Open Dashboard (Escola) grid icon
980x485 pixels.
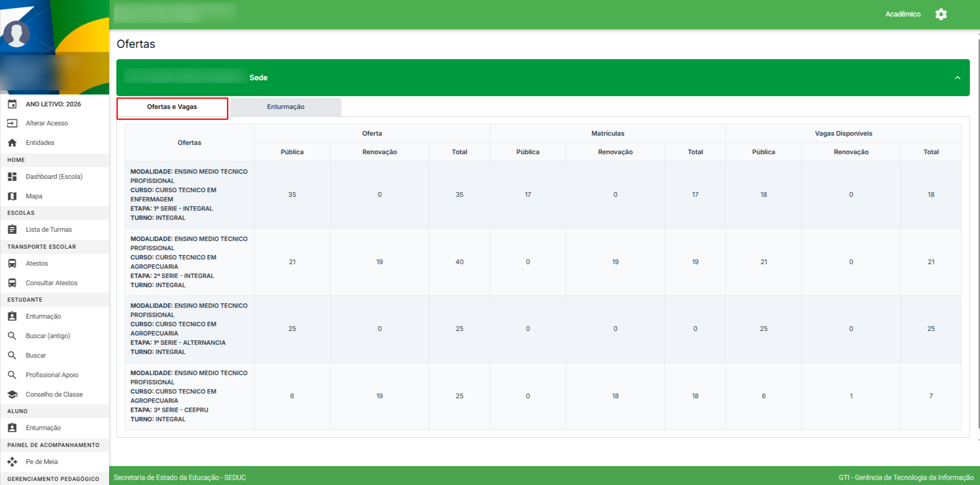click(x=12, y=177)
